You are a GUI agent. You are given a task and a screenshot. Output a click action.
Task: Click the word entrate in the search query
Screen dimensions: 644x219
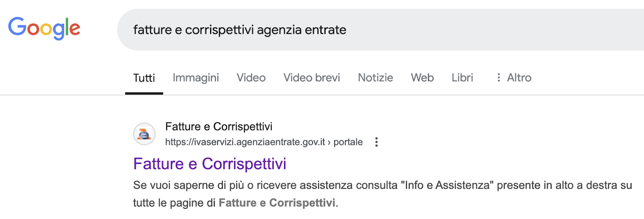point(326,30)
